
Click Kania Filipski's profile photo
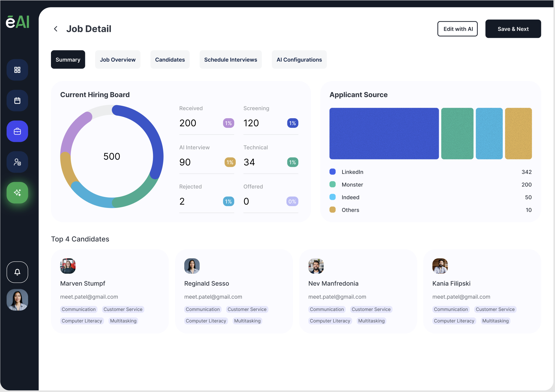click(x=440, y=266)
